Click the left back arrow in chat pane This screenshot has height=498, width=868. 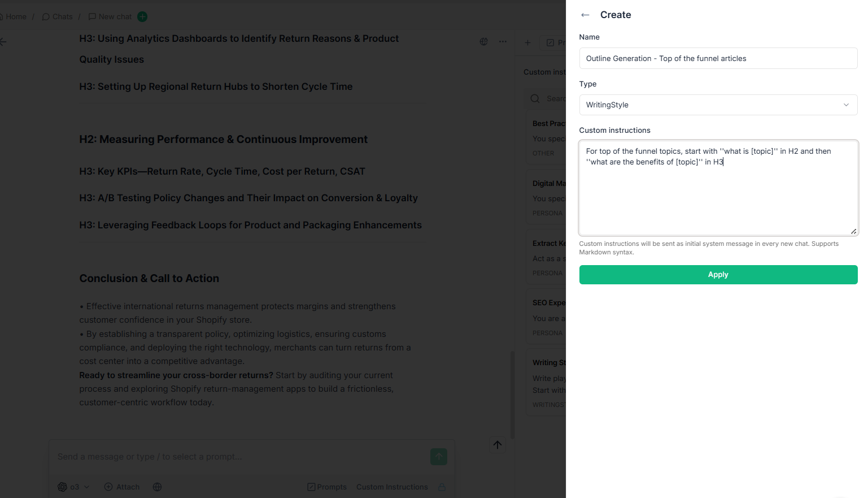click(x=3, y=42)
